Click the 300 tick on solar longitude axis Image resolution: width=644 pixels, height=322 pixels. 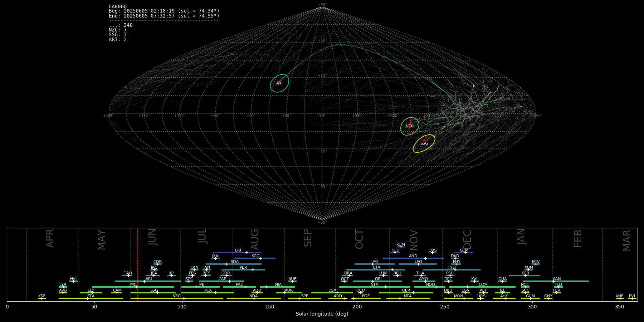point(532,307)
